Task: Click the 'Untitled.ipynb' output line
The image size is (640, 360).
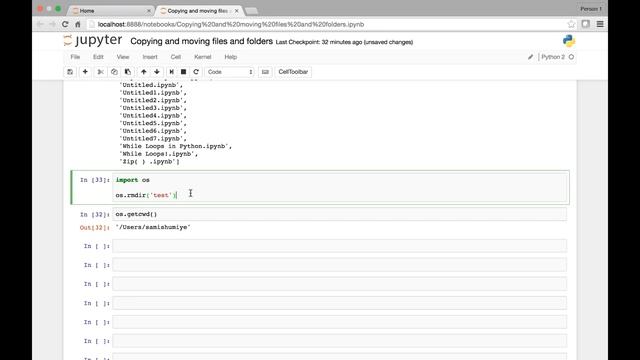Action: [151, 85]
